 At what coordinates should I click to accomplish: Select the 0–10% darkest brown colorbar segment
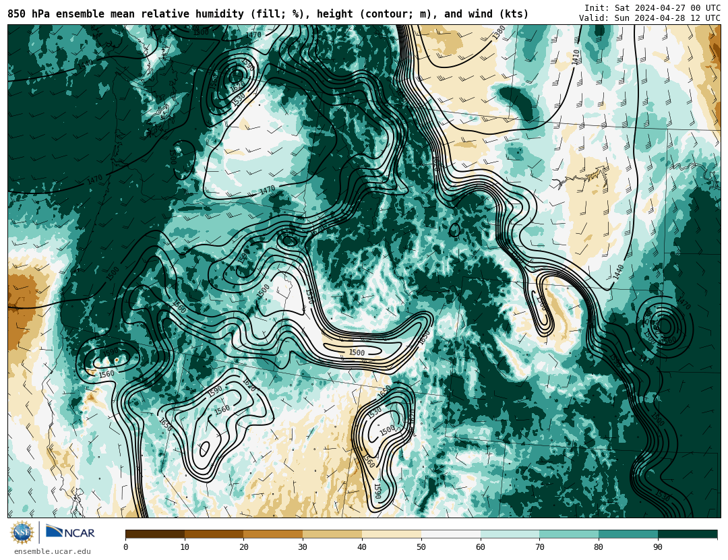coord(155,534)
